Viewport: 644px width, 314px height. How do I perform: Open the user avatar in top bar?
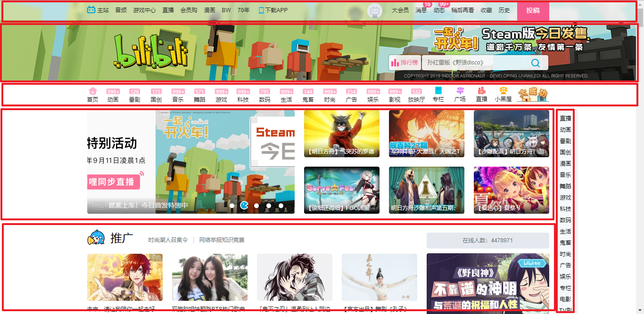375,10
